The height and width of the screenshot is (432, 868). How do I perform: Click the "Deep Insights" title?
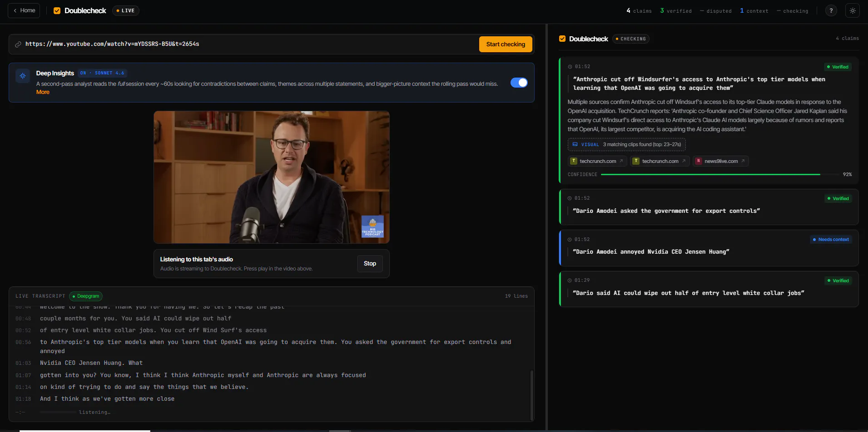click(x=55, y=73)
